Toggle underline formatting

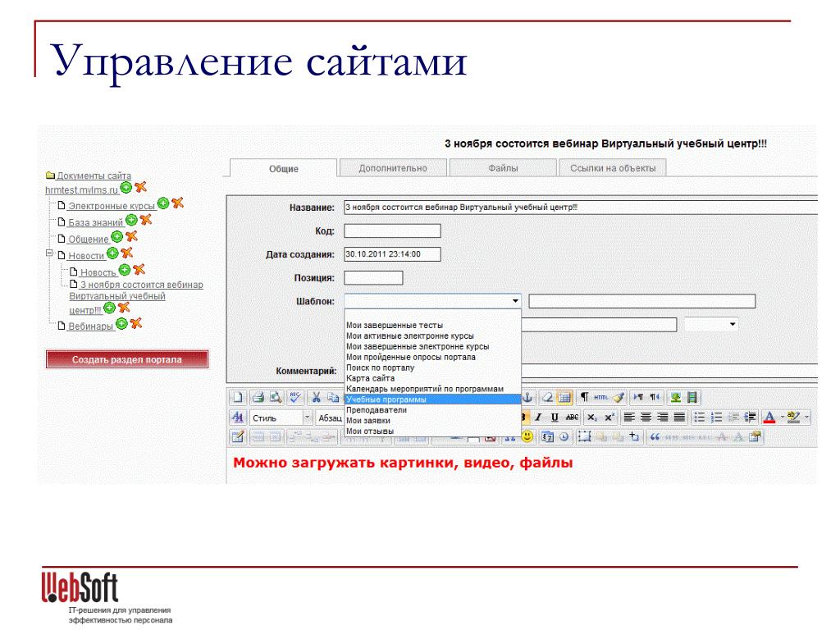[555, 418]
